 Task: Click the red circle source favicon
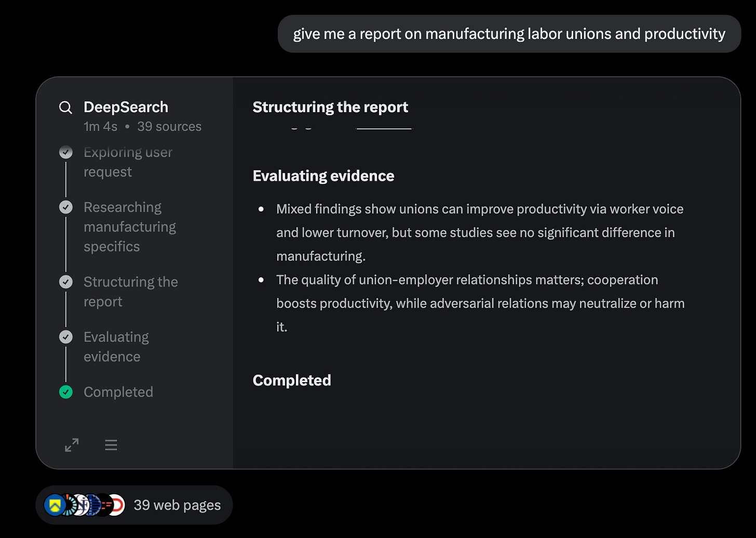(117, 505)
